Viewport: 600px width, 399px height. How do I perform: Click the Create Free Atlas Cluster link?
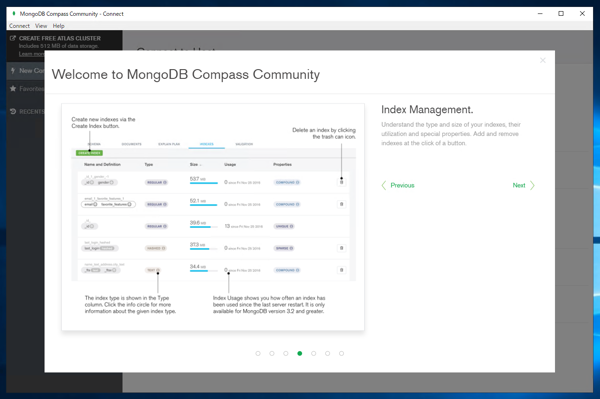pos(60,38)
